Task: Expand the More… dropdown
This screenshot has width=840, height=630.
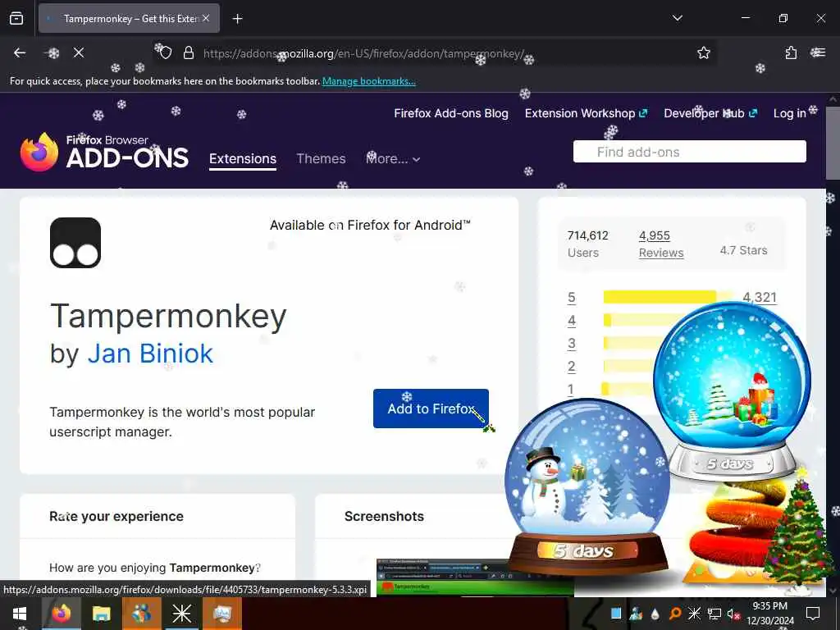Action: pyautogui.click(x=393, y=158)
